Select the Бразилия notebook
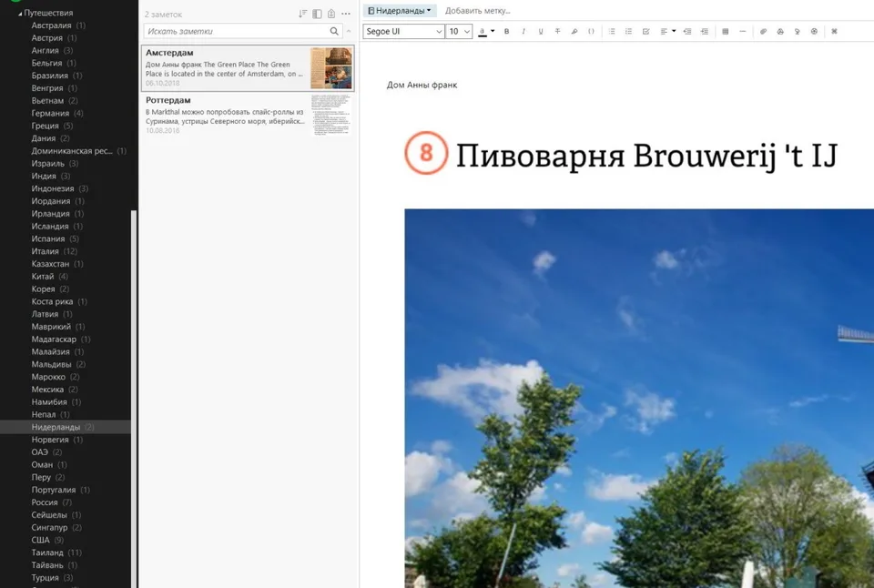The height and width of the screenshot is (588, 874). (56, 76)
